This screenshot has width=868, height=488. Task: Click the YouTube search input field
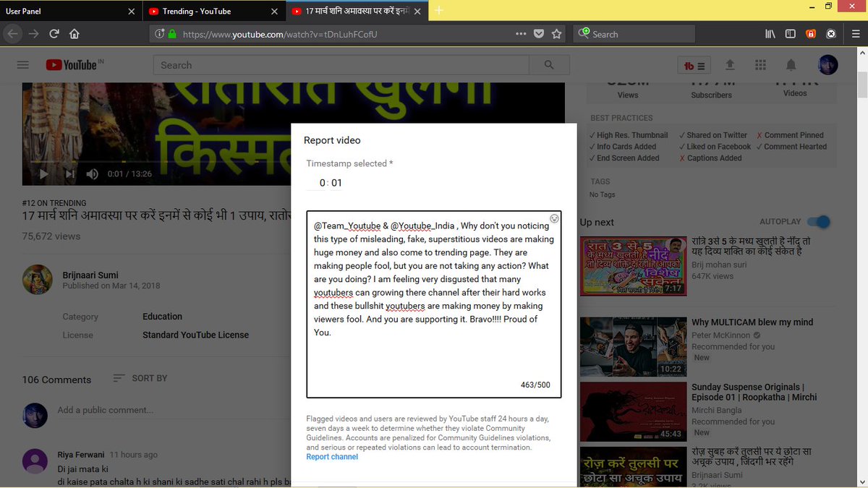(341, 65)
